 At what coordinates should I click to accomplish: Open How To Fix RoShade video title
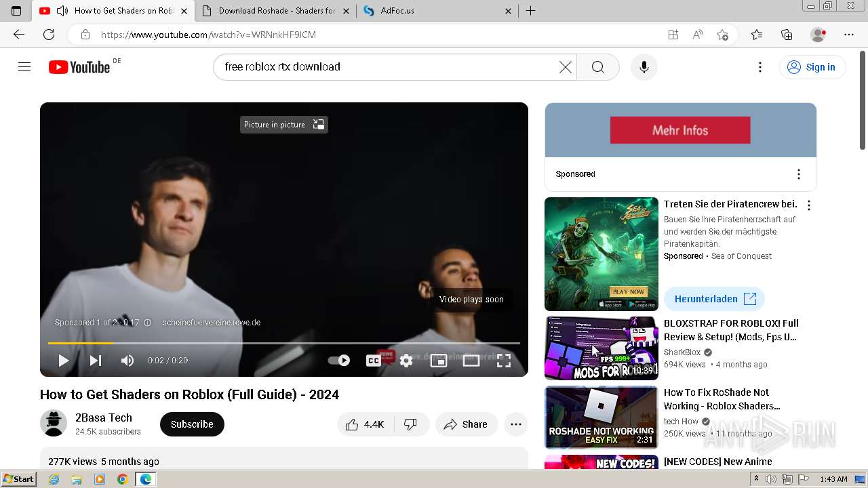722,399
